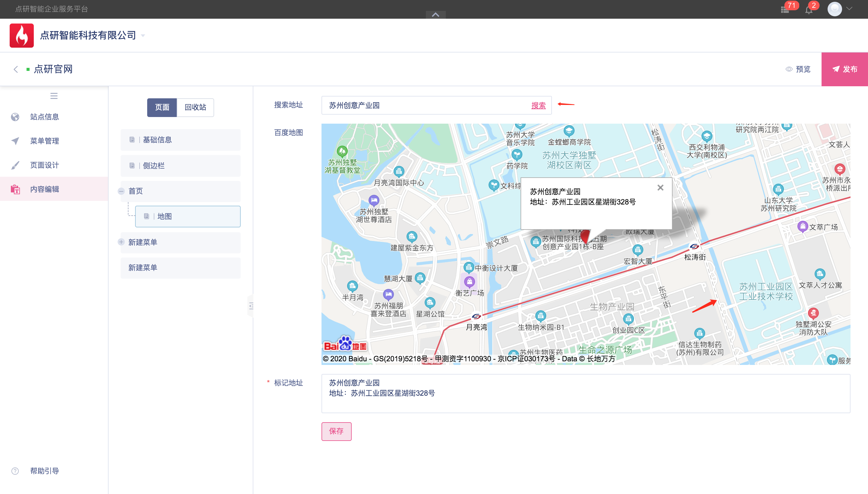Image resolution: width=868 pixels, height=494 pixels.
Task: Expand the user account chevron menu
Action: tap(849, 9)
